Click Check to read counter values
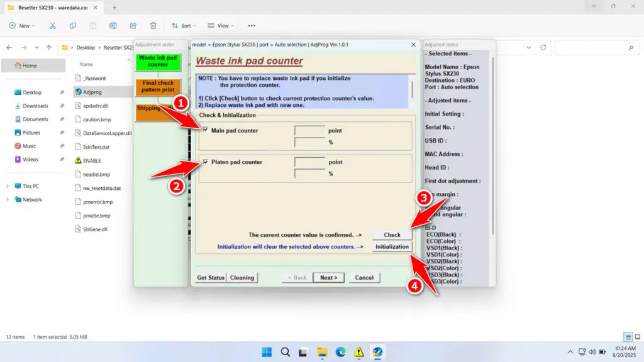Viewport: 644px width, 362px height. [391, 234]
